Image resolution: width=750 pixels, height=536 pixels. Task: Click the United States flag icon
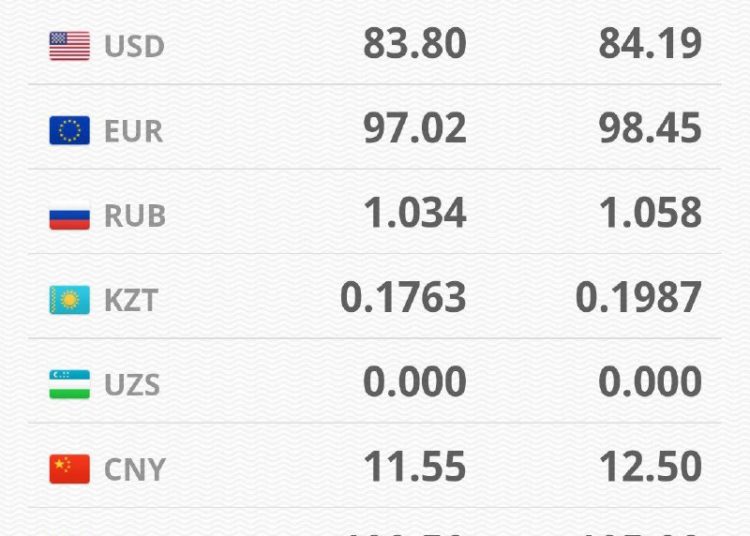coord(69,46)
